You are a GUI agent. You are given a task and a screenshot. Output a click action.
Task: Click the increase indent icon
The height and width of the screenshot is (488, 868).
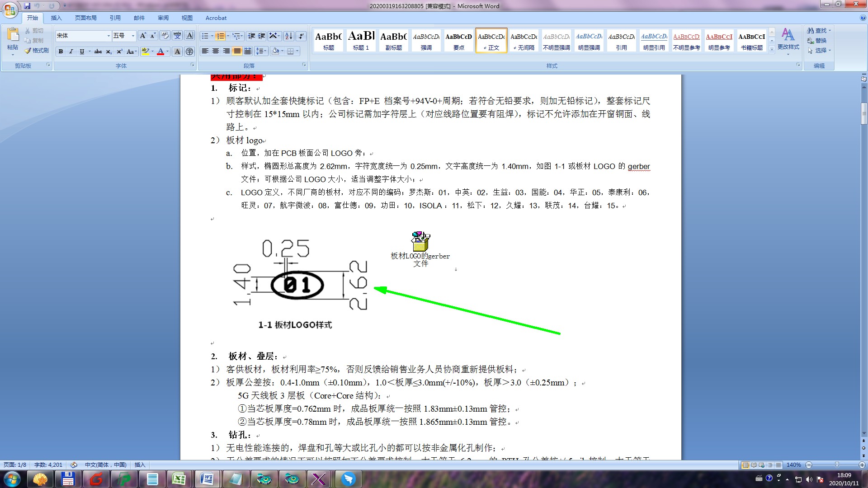(262, 36)
